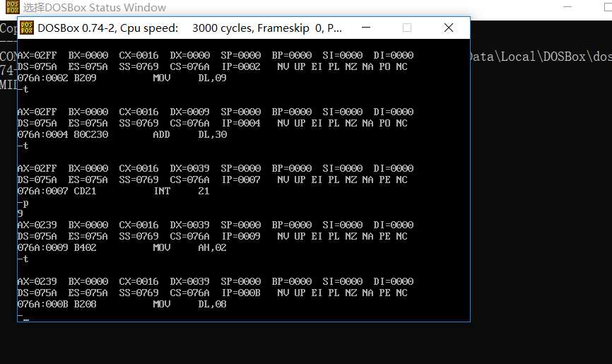Maximize the DOSBox Status Window

[x=607, y=7]
